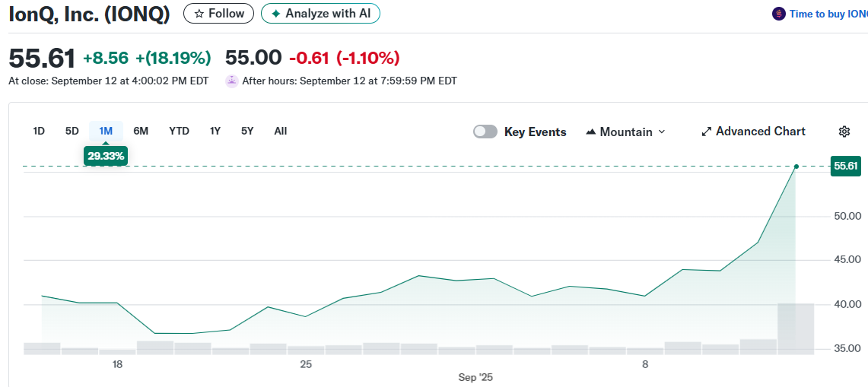Screen dimensions: 868x387
Task: Click the 40.00 y-axis label
Action: pos(847,304)
